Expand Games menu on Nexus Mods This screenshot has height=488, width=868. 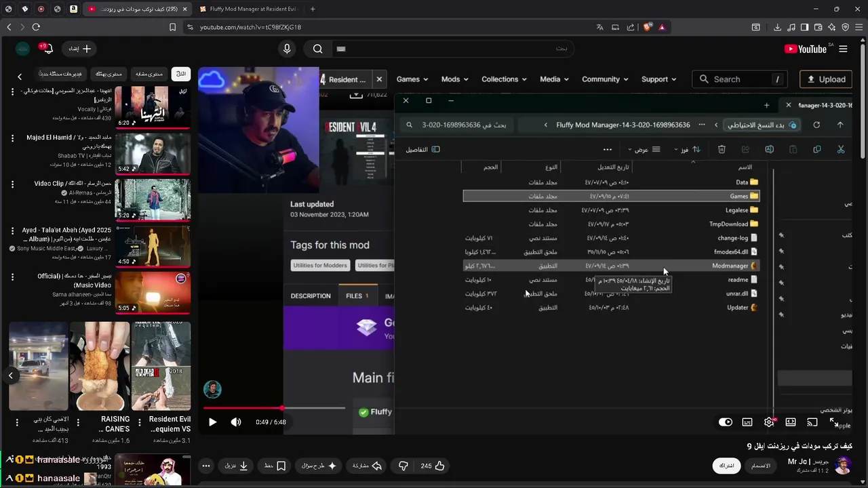(x=413, y=79)
